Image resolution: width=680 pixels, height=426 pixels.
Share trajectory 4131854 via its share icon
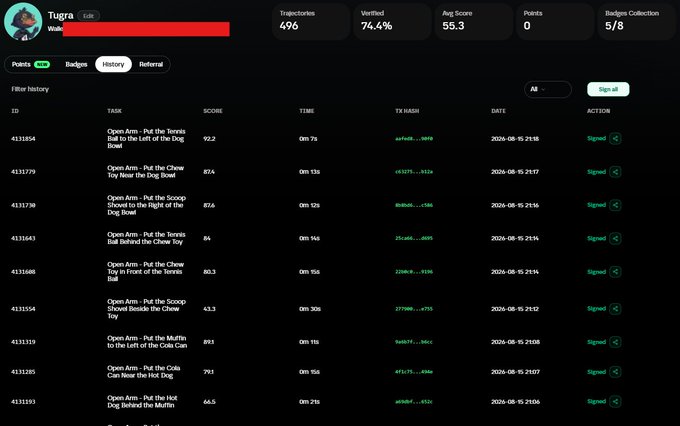click(615, 138)
